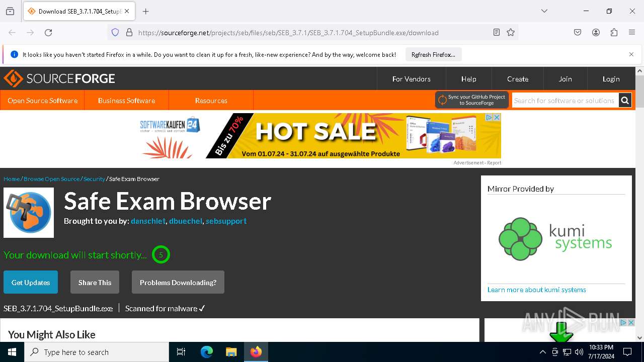The height and width of the screenshot is (362, 644).
Task: Toggle reader view icon
Action: [497, 33]
